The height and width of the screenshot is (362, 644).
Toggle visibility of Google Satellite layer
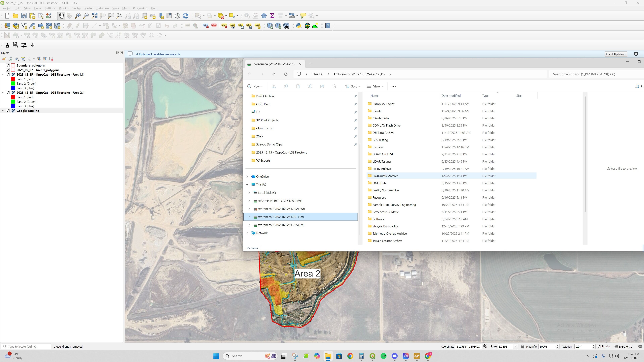[8, 111]
